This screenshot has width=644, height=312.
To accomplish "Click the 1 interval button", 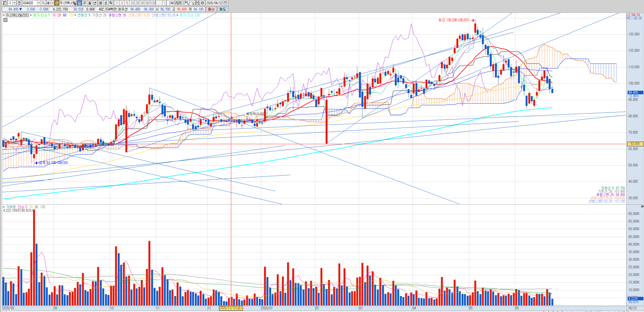I will (x=116, y=3).
